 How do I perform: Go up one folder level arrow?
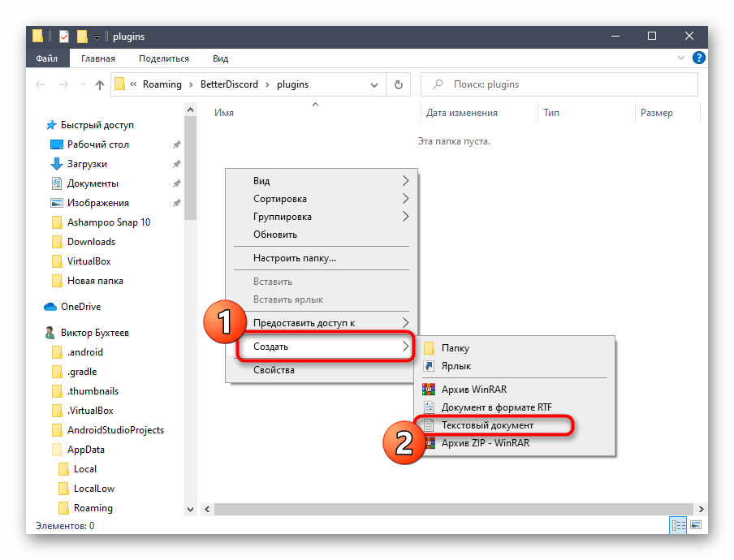point(99,84)
